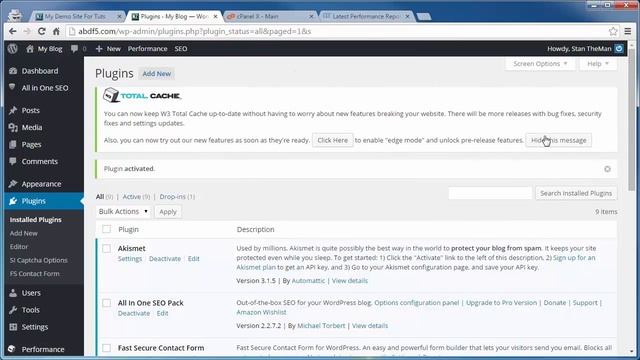This screenshot has height=360, width=640.
Task: Open the Performance admin bar menu
Action: pos(147,49)
